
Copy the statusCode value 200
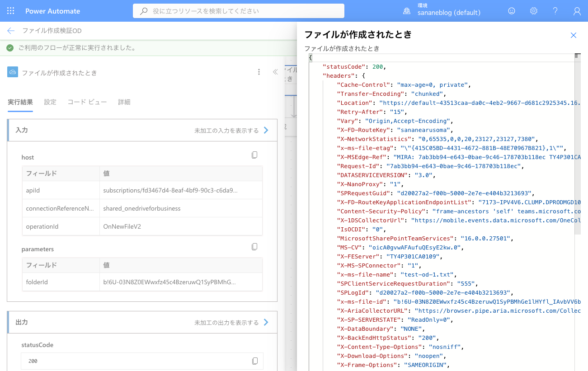coord(255,361)
